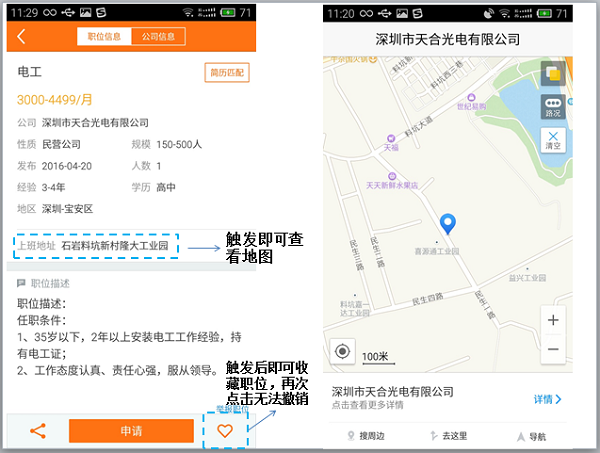
Task: Tap the company info card below the map
Action: click(448, 397)
